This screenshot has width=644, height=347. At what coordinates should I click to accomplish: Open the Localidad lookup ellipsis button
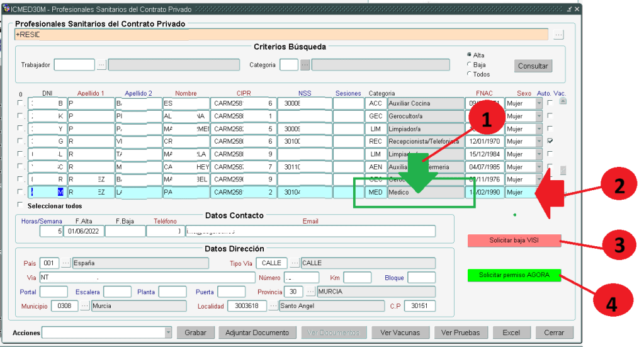tap(273, 306)
